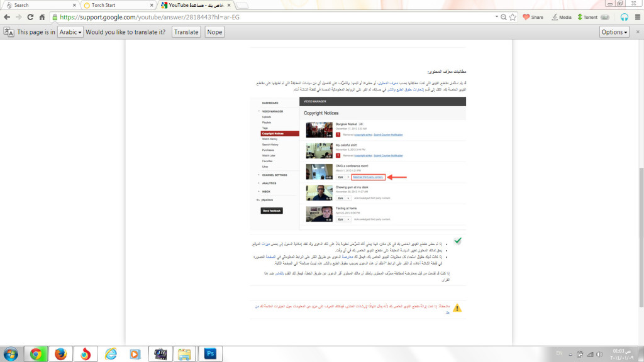Click DASHBOARD in the pictured sidebar

[270, 103]
